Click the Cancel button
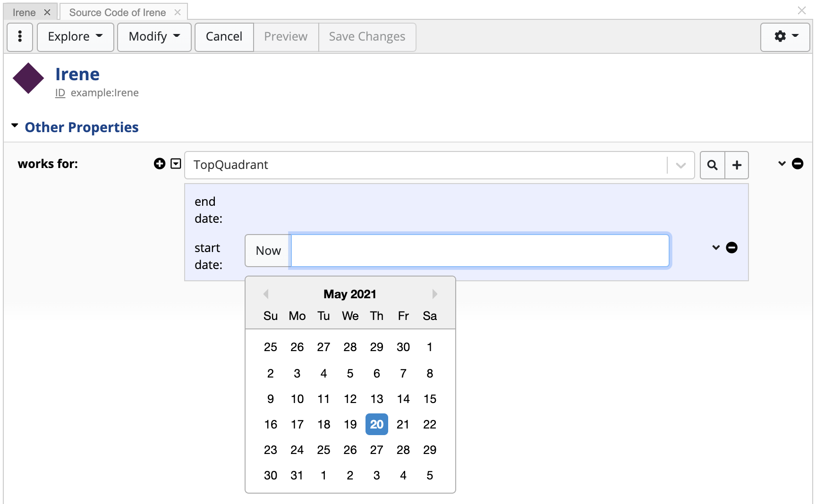The height and width of the screenshot is (504, 816). pos(224,37)
